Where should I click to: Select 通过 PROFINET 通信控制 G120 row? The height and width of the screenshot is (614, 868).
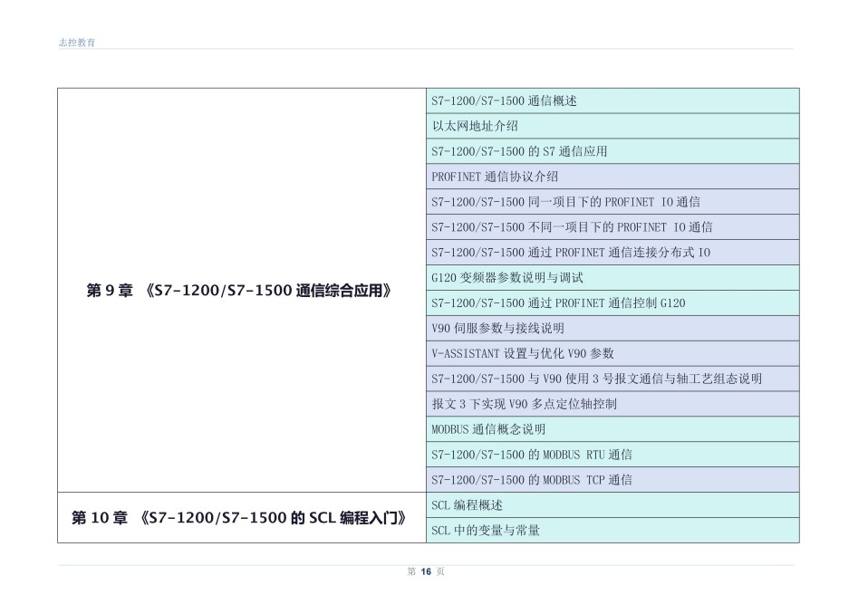(612, 303)
